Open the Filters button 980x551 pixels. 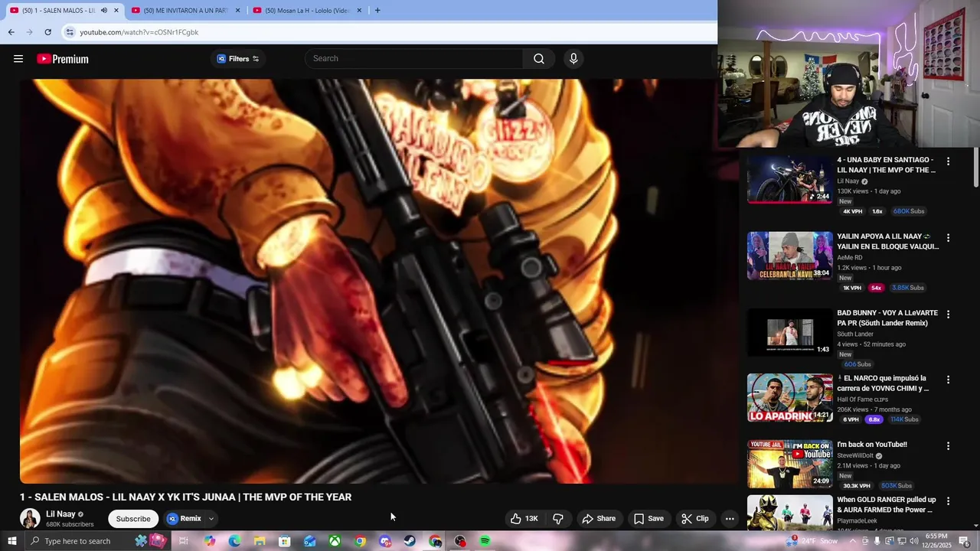pos(237,59)
